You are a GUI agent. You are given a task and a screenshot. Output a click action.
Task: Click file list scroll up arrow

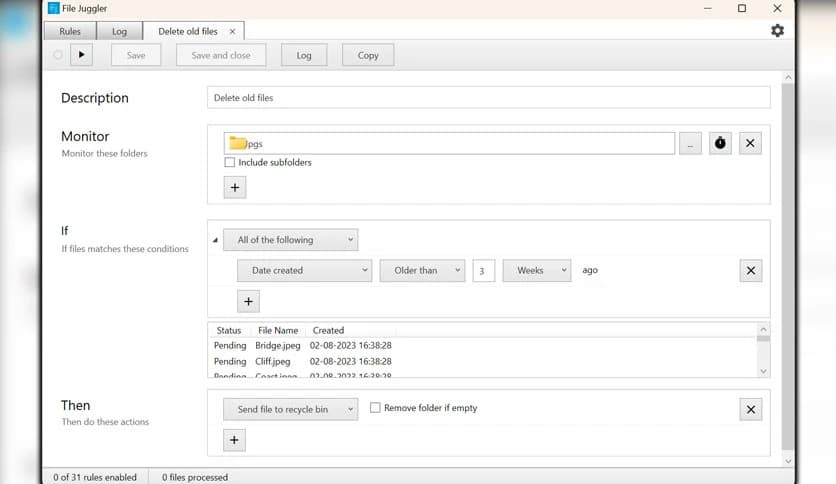click(763, 330)
